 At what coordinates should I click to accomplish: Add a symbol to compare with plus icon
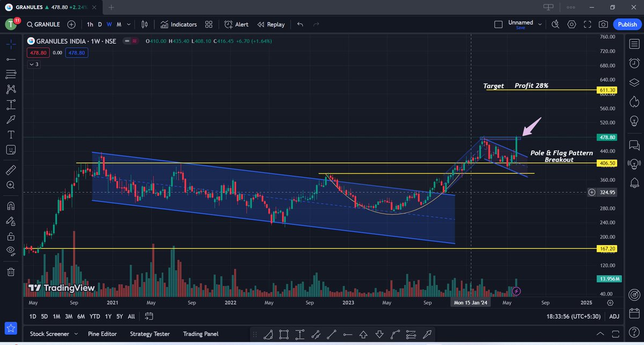(x=71, y=25)
